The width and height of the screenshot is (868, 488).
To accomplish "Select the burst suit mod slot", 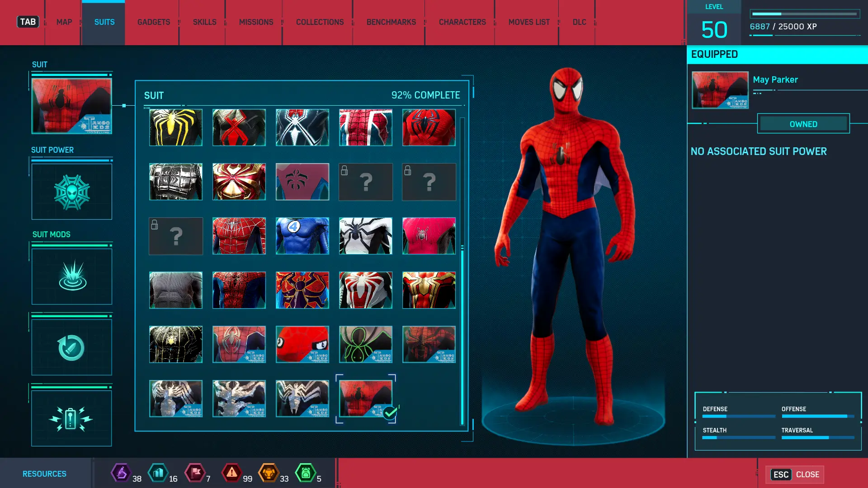I will click(x=72, y=277).
